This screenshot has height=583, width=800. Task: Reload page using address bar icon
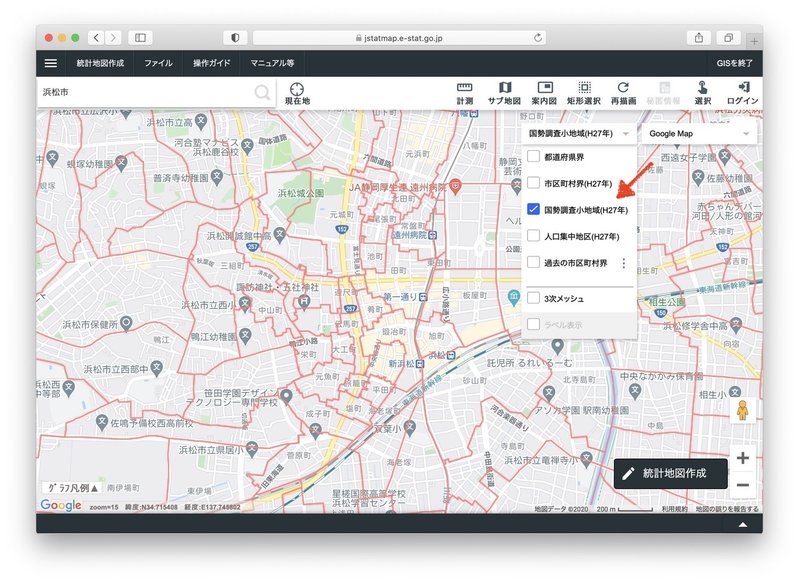click(x=538, y=38)
